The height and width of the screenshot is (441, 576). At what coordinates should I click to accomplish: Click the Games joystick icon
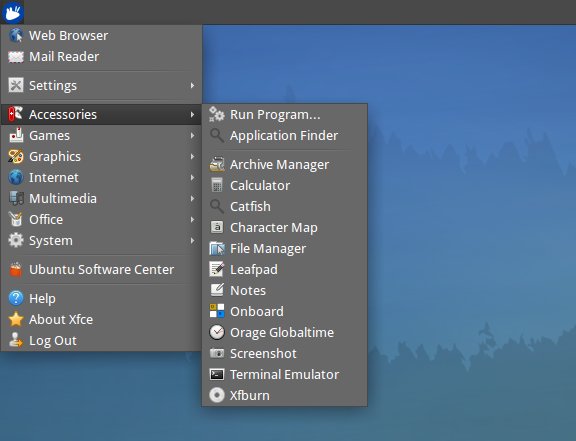(x=16, y=135)
